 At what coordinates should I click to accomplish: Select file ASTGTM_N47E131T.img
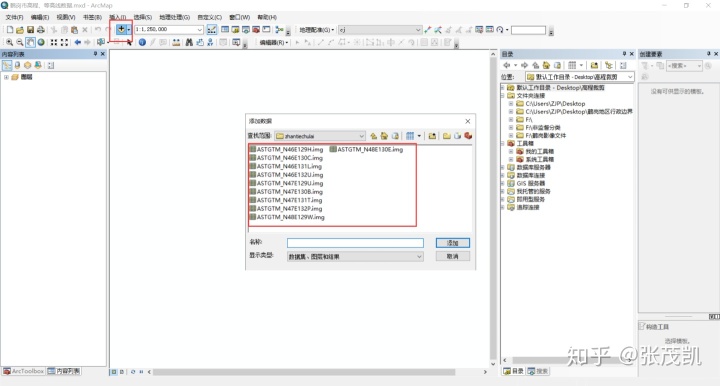click(286, 200)
